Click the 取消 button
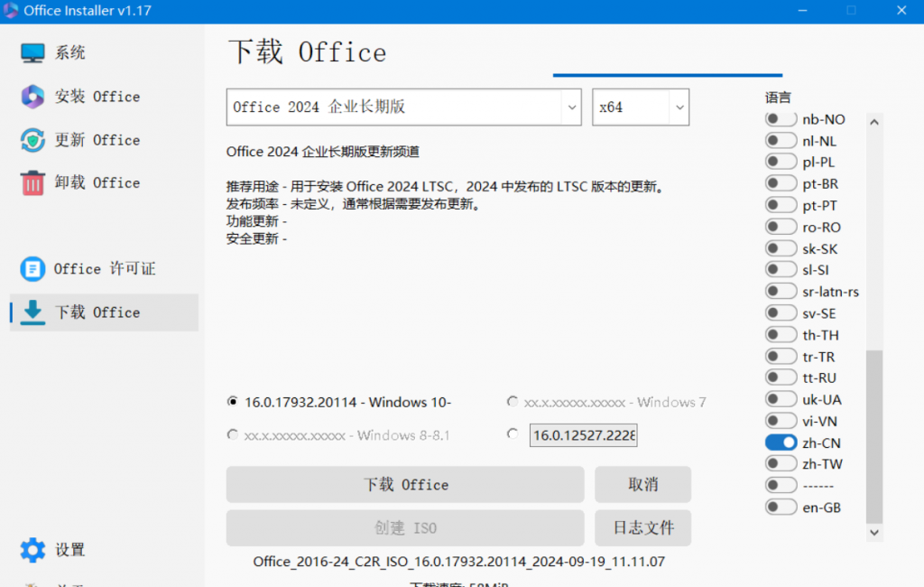924x587 pixels. click(x=642, y=485)
